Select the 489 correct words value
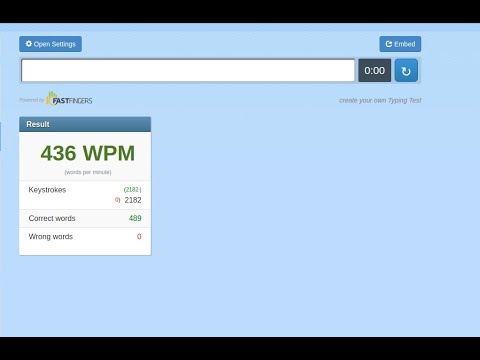 [x=135, y=218]
